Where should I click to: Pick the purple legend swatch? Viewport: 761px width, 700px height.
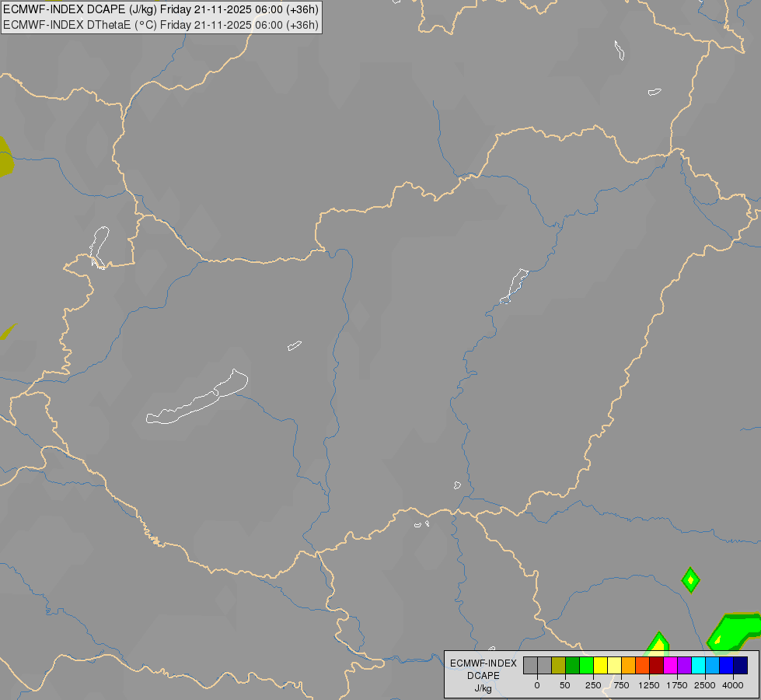(684, 666)
